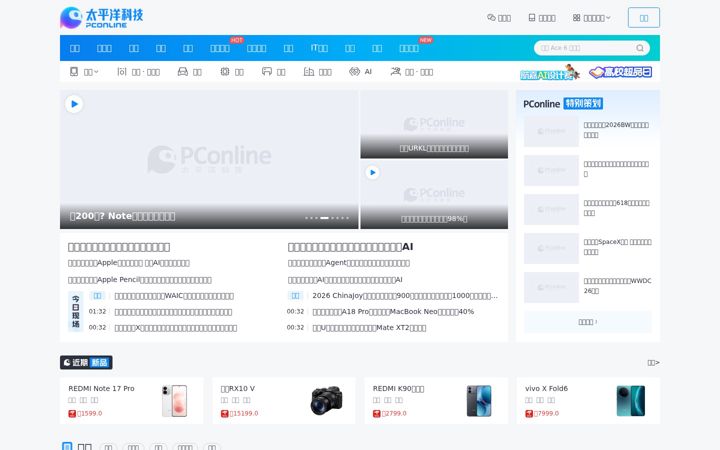
Task: Open the 'IT' tab in blue navigation bar
Action: coord(319,48)
